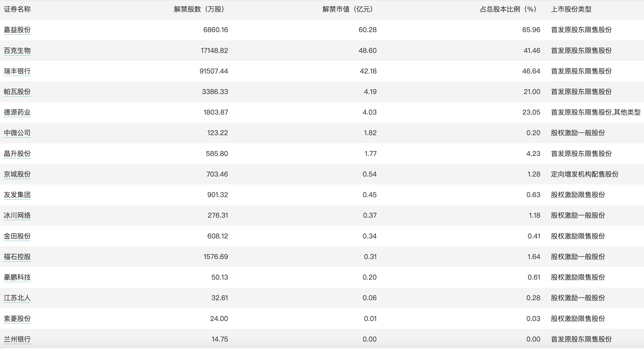Click the 0.54 market value cell
The width and height of the screenshot is (644, 349).
[369, 174]
